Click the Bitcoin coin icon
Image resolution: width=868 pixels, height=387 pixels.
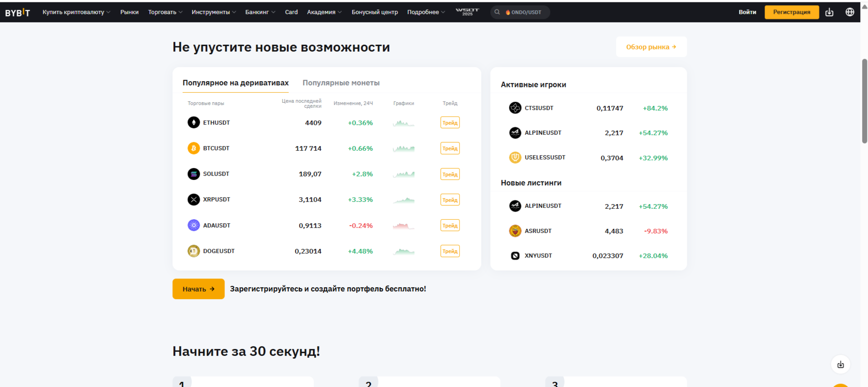coord(194,148)
